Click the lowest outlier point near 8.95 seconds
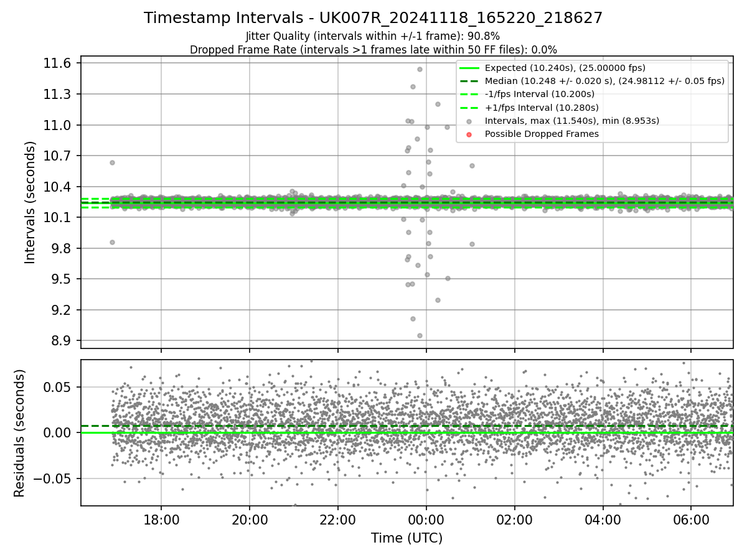747x560 pixels. click(x=420, y=335)
